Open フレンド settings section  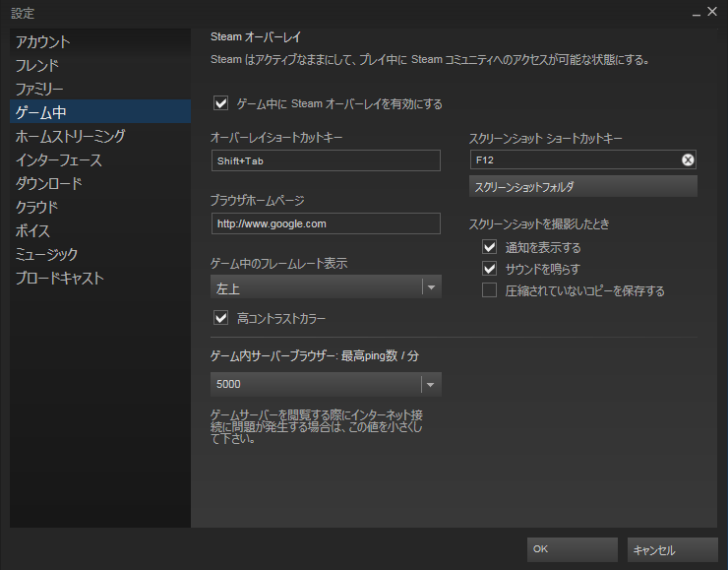coord(100,66)
